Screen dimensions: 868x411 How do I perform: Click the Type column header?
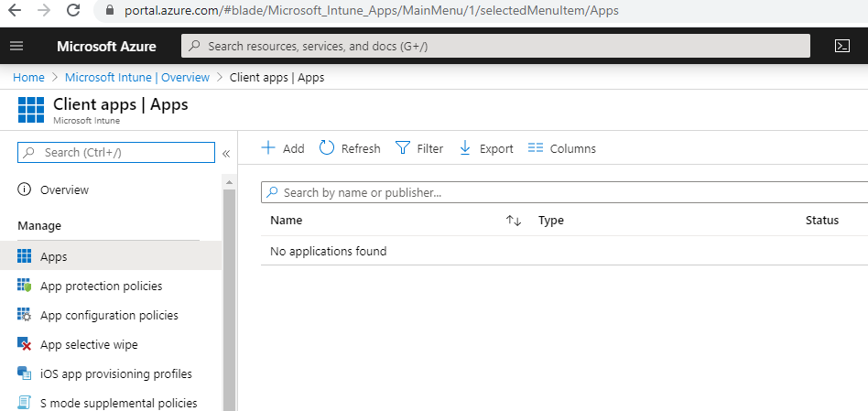(551, 221)
